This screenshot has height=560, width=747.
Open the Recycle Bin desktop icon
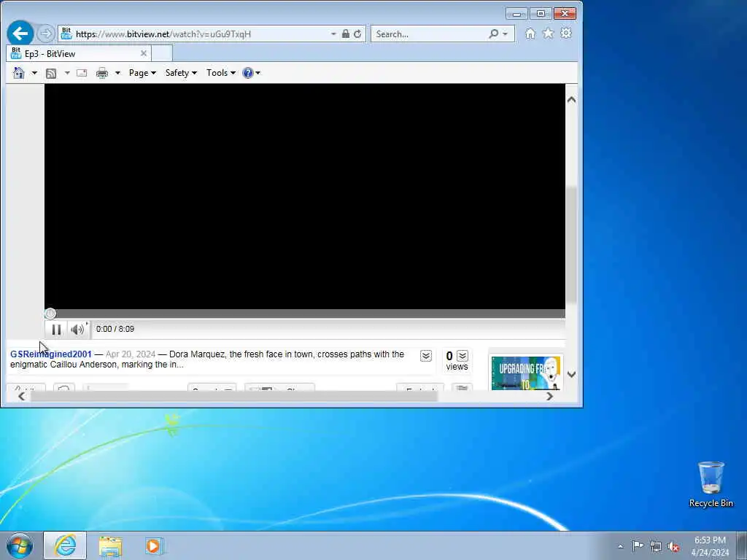tap(711, 484)
